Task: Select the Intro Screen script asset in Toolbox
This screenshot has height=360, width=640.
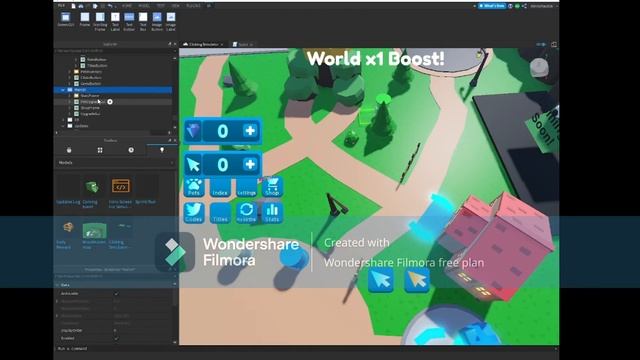Action: pos(121,191)
